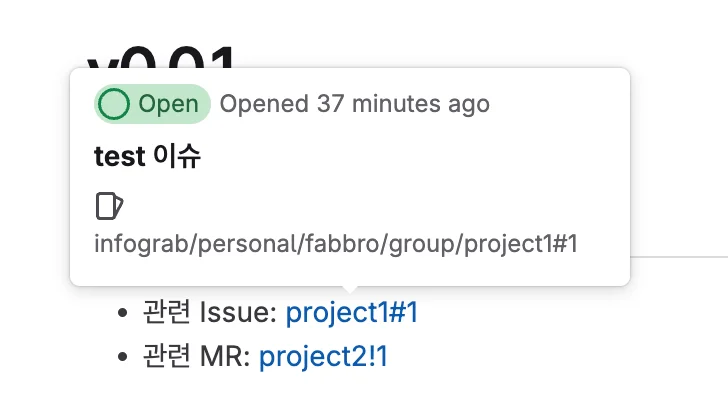Click the green open-circle status icon
This screenshot has width=728, height=408.
(x=115, y=104)
